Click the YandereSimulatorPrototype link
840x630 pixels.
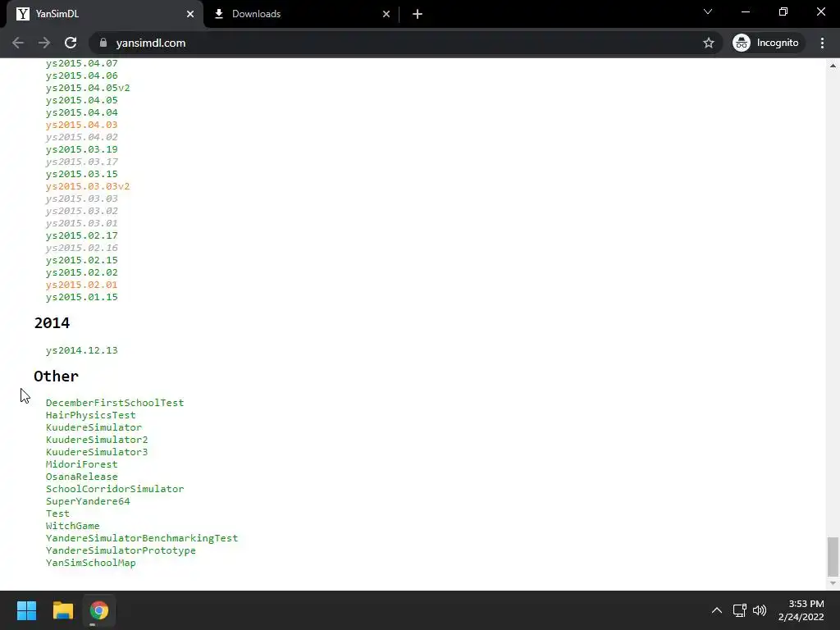[x=121, y=550]
